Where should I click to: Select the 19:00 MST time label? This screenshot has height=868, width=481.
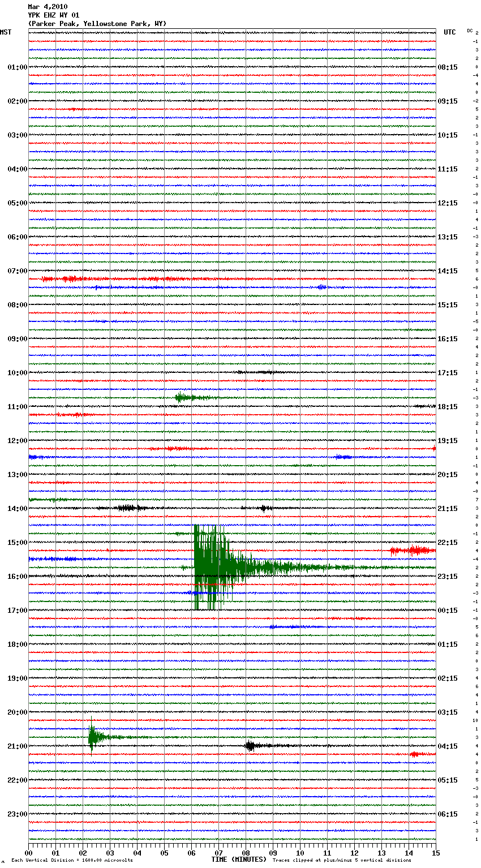pyautogui.click(x=18, y=678)
